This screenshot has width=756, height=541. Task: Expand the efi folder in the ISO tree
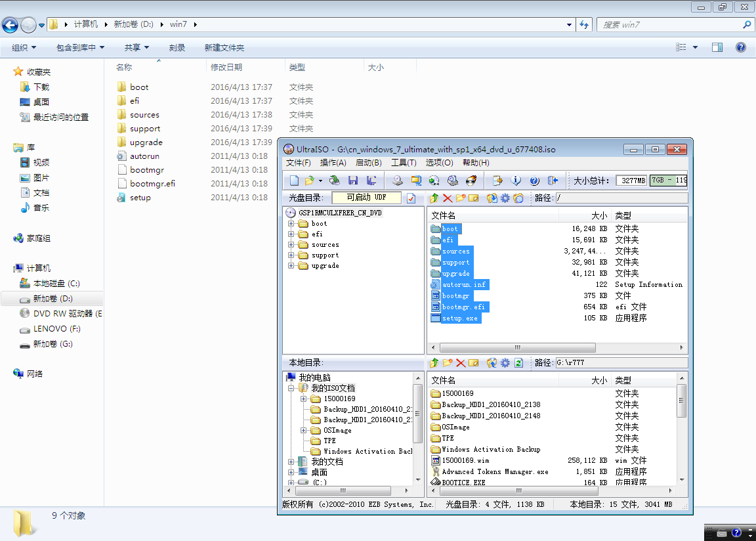click(x=291, y=234)
